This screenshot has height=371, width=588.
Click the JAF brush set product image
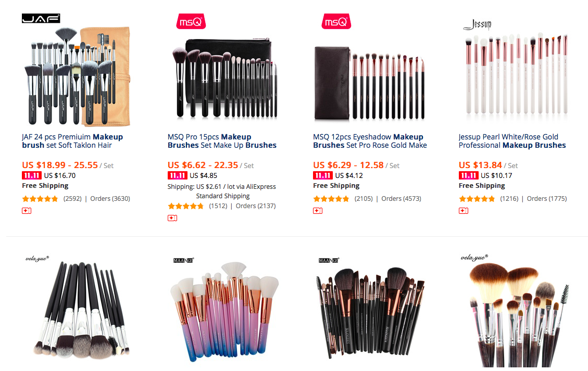pos(77,76)
